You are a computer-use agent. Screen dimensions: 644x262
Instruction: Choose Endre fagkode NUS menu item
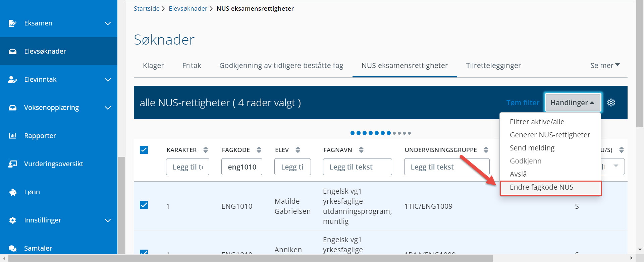550,187
